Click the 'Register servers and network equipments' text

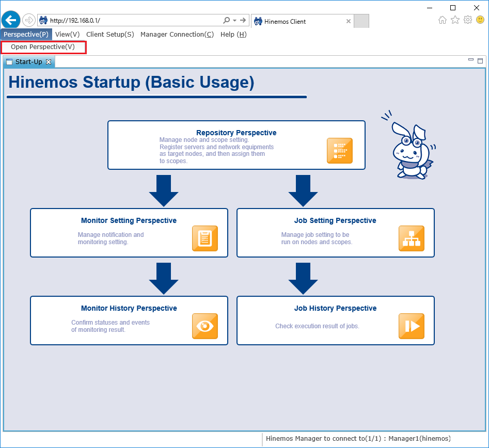pyautogui.click(x=217, y=147)
